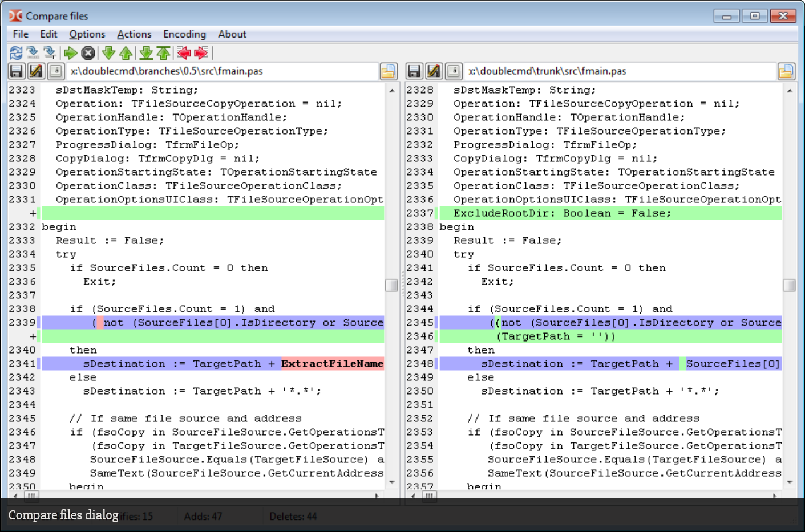Click "(TargetPath = ''))" on right line 2346

pos(556,336)
